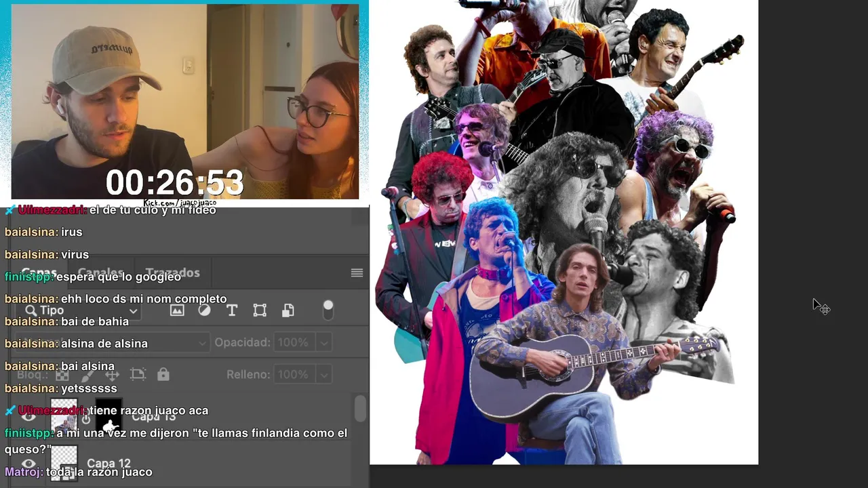
Task: Click the prevent artboard auto-nesting lock icon
Action: [138, 374]
